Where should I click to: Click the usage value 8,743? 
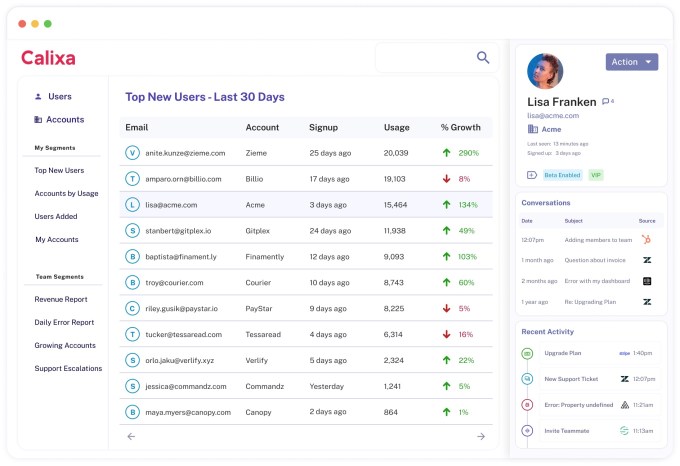394,283
